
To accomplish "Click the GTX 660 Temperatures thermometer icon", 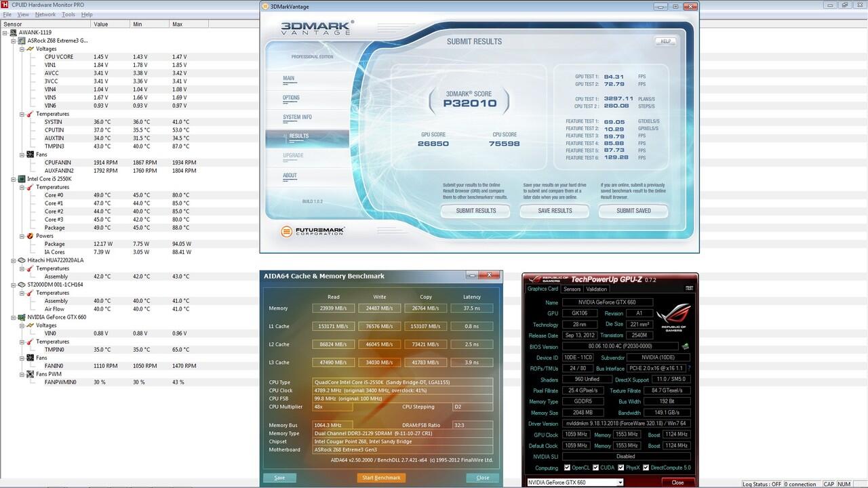I will (30, 342).
